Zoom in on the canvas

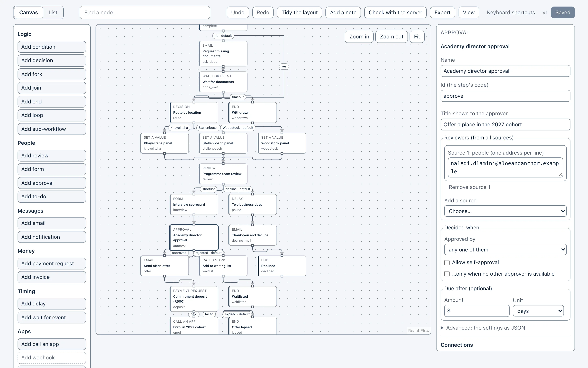[359, 37]
